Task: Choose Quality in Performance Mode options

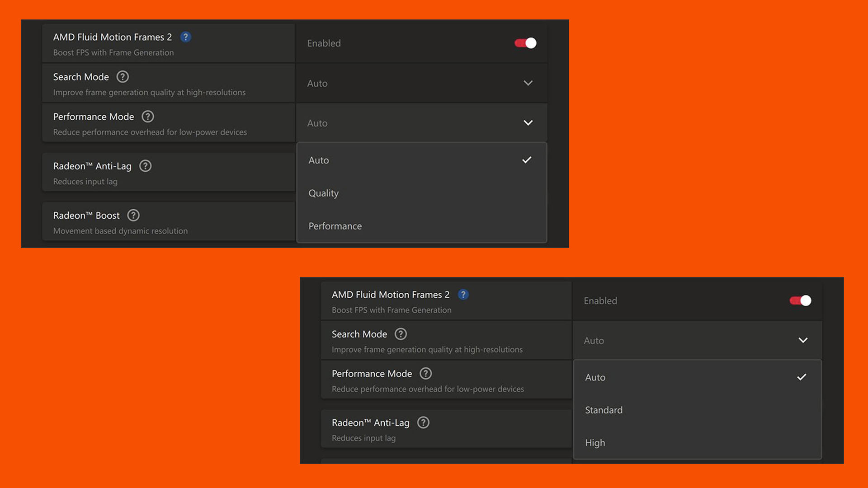Action: click(421, 193)
